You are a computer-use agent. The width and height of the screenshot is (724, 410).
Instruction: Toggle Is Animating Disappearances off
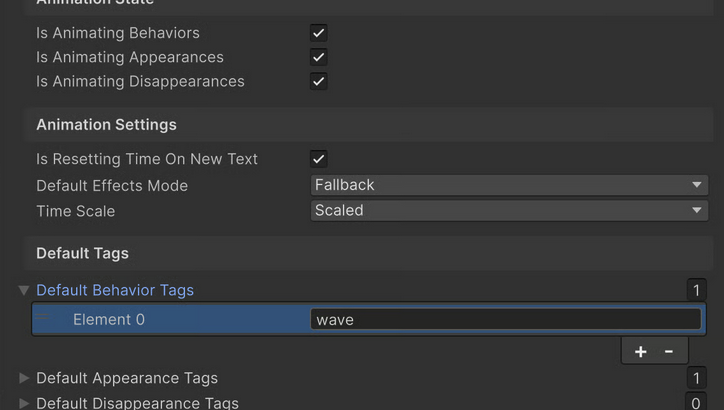tap(319, 81)
